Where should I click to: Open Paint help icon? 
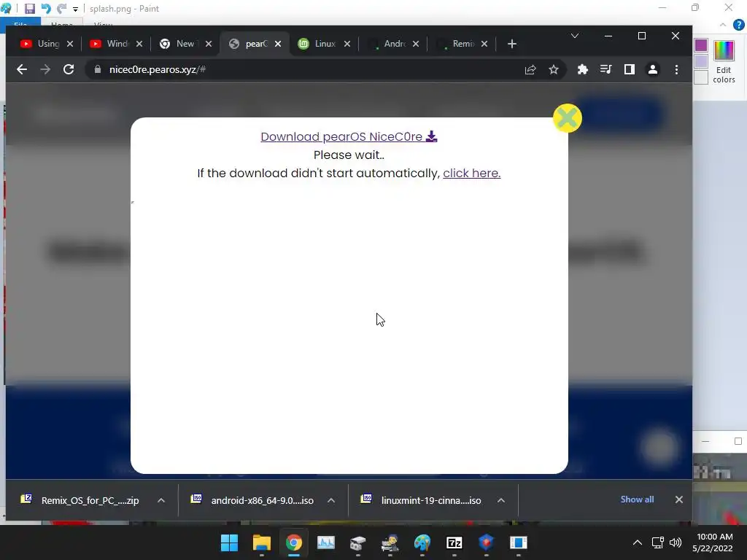coord(738,25)
